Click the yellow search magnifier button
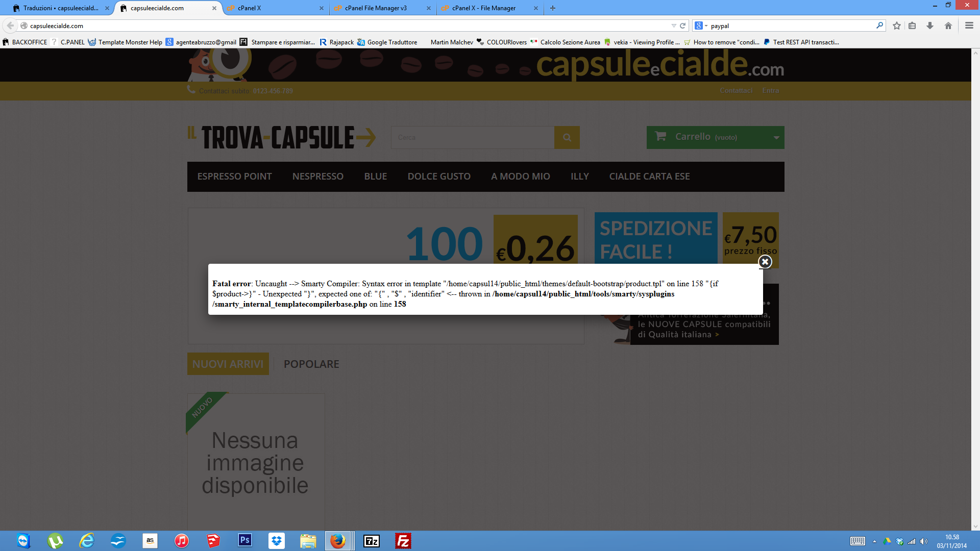Viewport: 980px width, 551px height. click(567, 137)
